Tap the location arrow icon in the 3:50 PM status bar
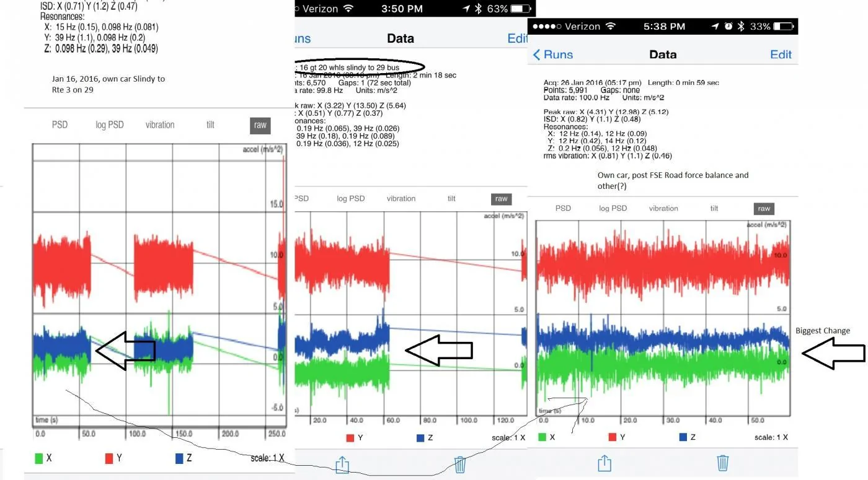This screenshot has height=480, width=868. 465,9
